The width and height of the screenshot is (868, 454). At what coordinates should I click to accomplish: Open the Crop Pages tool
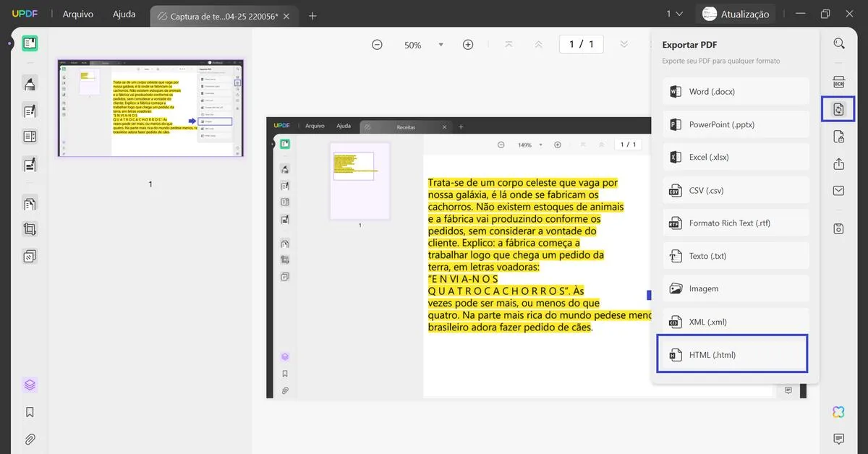click(30, 228)
